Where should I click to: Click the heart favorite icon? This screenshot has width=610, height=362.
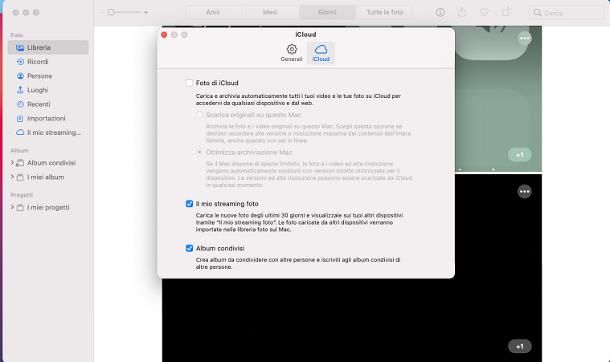point(484,12)
